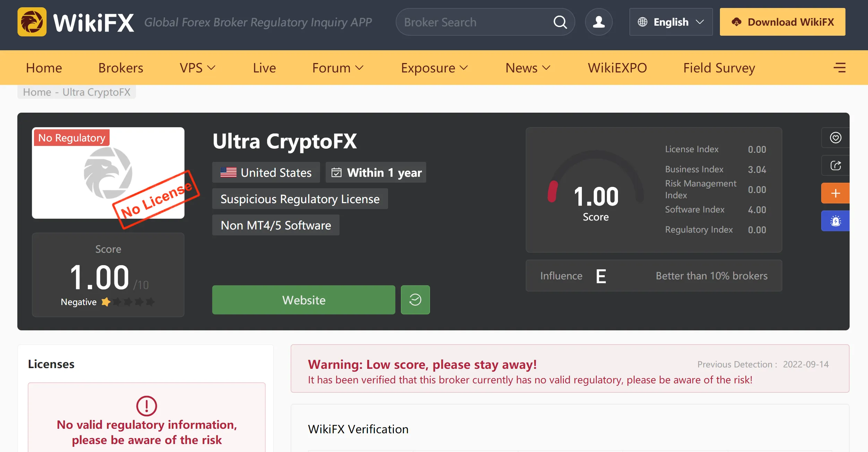This screenshot has height=452, width=868.
Task: Click the red warning exclamation icon
Action: click(146, 406)
